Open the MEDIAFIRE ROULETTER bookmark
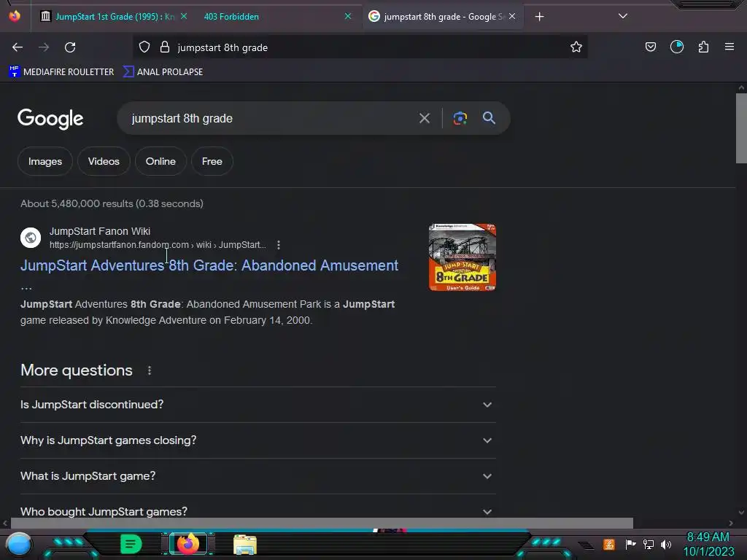 click(x=61, y=72)
